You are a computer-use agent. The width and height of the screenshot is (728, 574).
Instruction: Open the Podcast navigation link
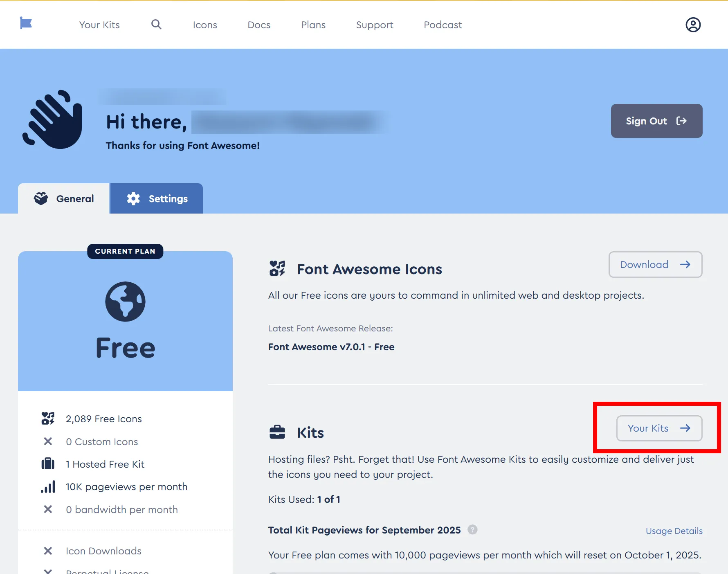443,25
